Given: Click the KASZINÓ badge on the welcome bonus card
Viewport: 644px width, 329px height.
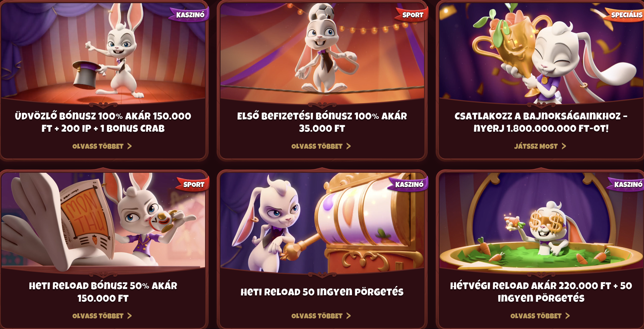Looking at the screenshot, I should click(189, 15).
